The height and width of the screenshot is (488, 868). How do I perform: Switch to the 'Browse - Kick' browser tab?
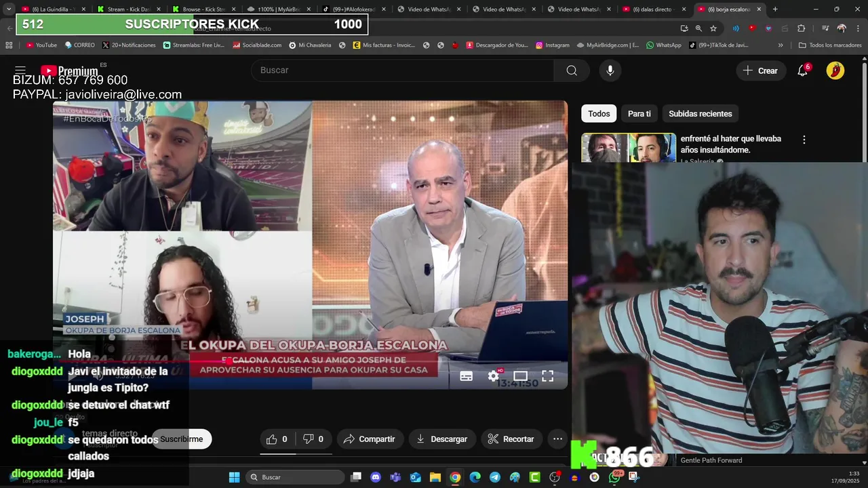[203, 9]
